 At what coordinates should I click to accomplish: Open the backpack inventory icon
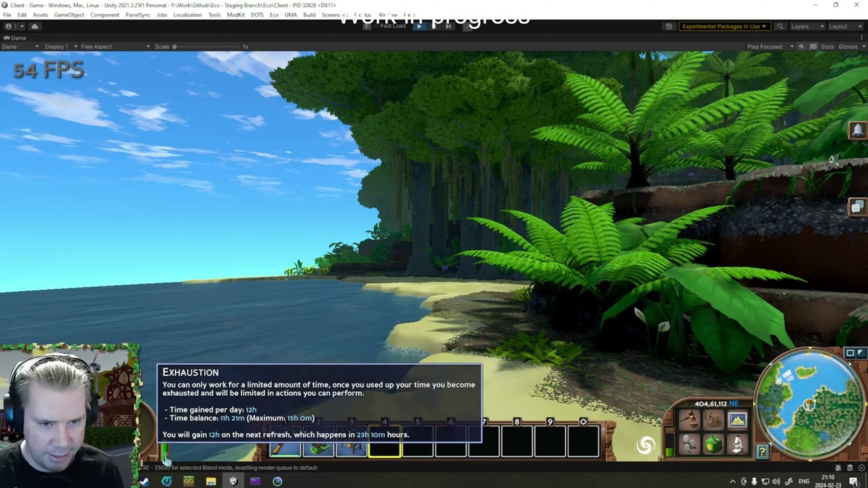pos(713,421)
